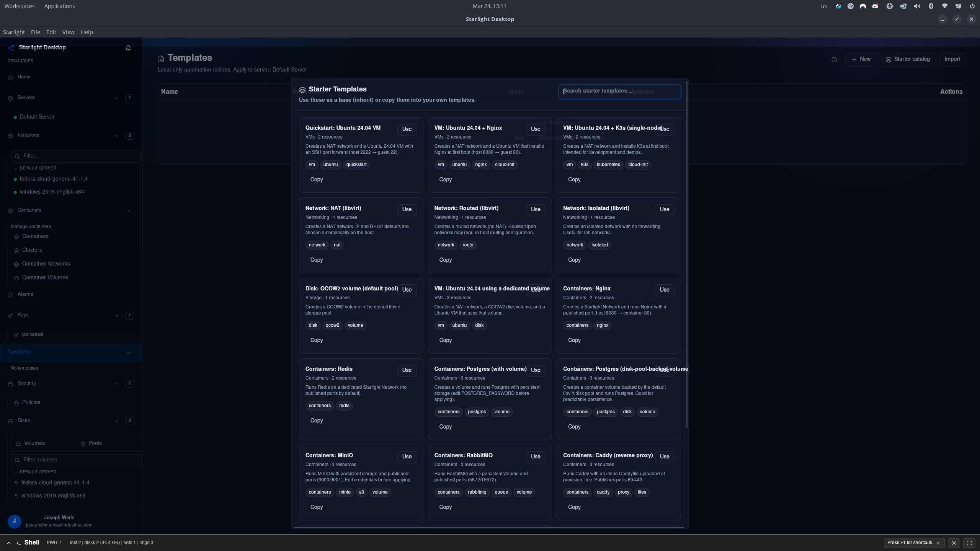Open the Applications menu in top bar

click(x=59, y=6)
